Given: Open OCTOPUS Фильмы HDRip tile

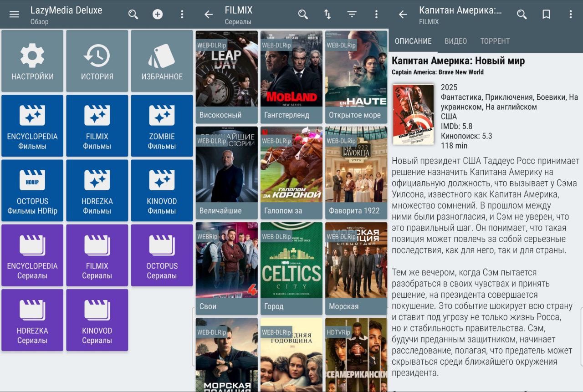Looking at the screenshot, I should 32,190.
